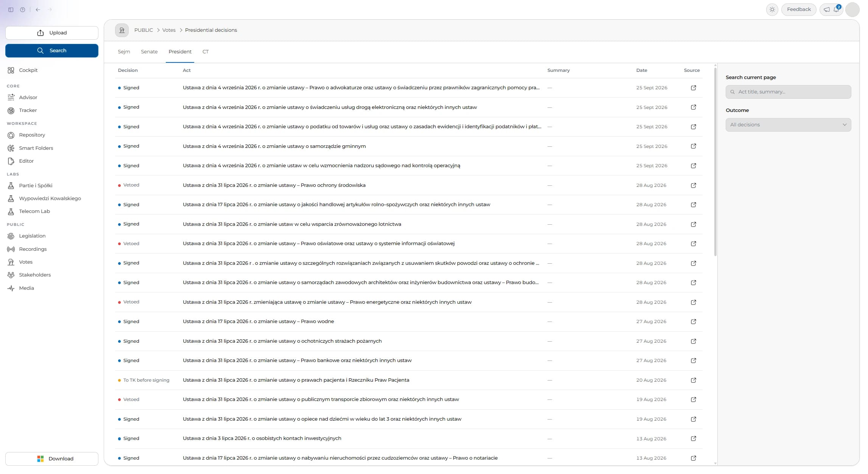The height and width of the screenshot is (474, 868).
Task: Click the Votes breadcrumb
Action: 169,30
